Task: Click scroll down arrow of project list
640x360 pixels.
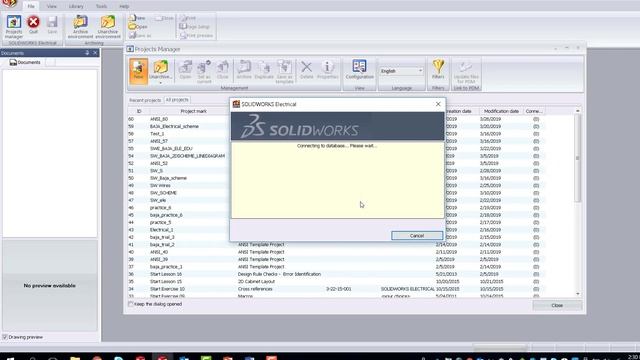Action: (578, 294)
